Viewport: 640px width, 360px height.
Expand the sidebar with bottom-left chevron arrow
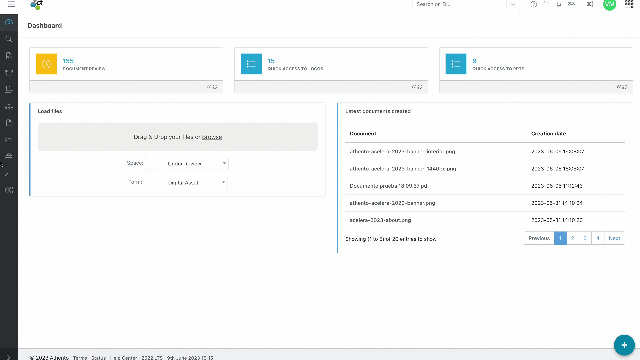9,358
